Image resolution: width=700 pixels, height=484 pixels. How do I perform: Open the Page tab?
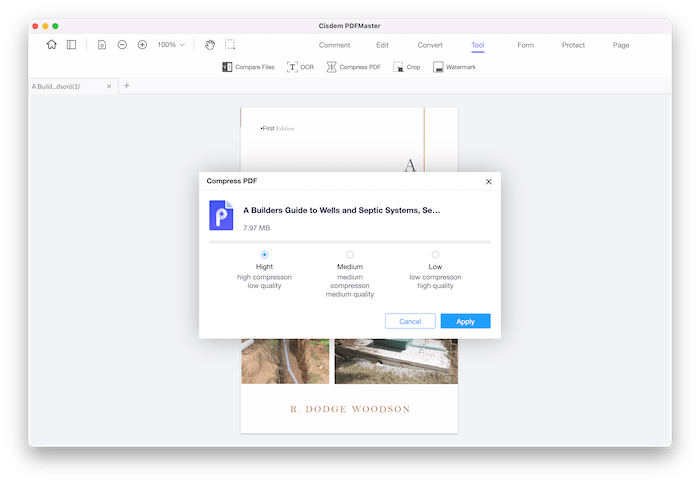tap(621, 45)
